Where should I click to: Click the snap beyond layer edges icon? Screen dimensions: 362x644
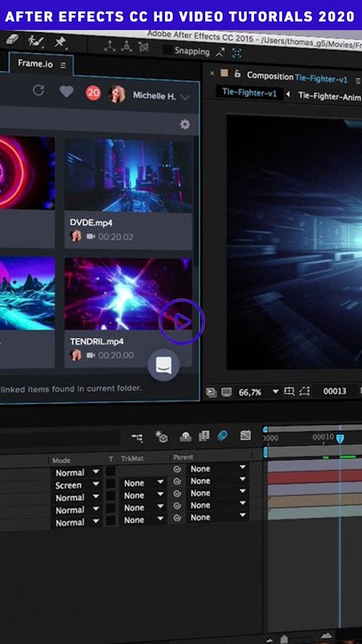(x=220, y=52)
